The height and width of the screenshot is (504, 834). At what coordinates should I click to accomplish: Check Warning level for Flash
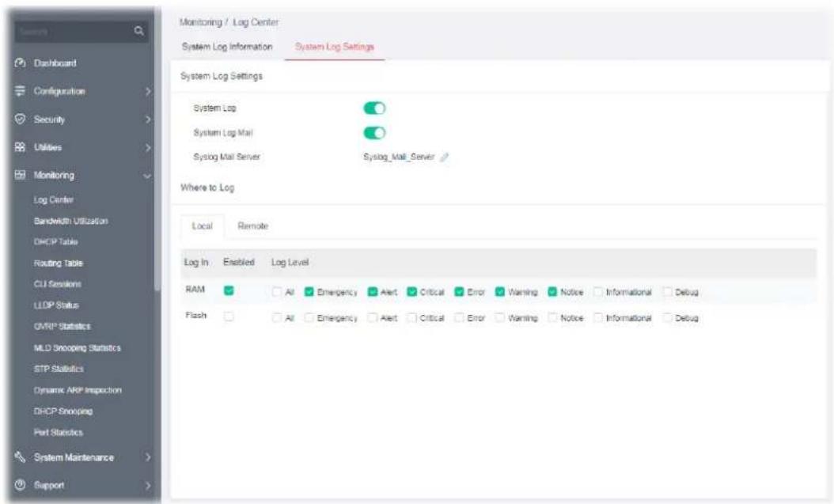coord(500,318)
